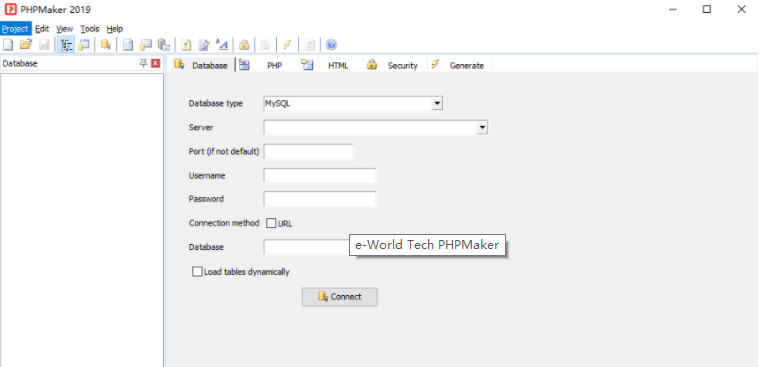Click the Database name input field
This screenshot has width=760, height=367.
click(306, 247)
